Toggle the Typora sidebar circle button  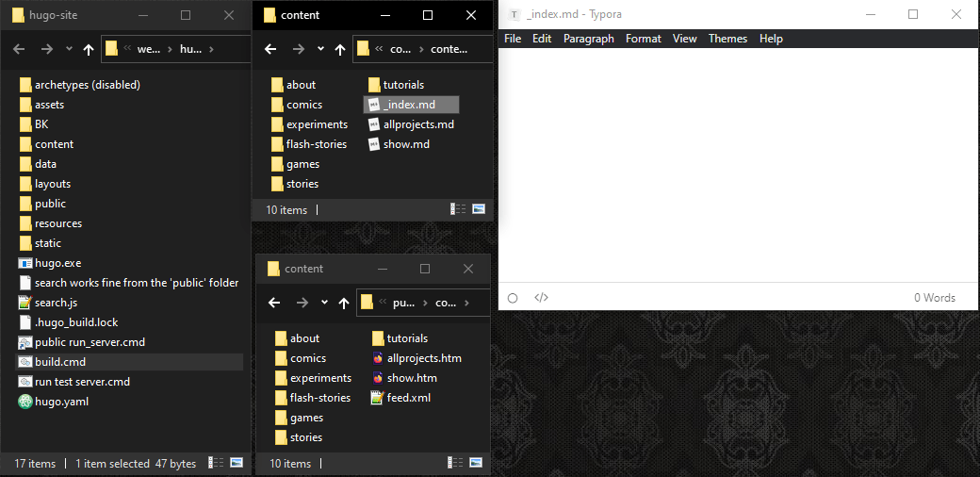tap(513, 298)
